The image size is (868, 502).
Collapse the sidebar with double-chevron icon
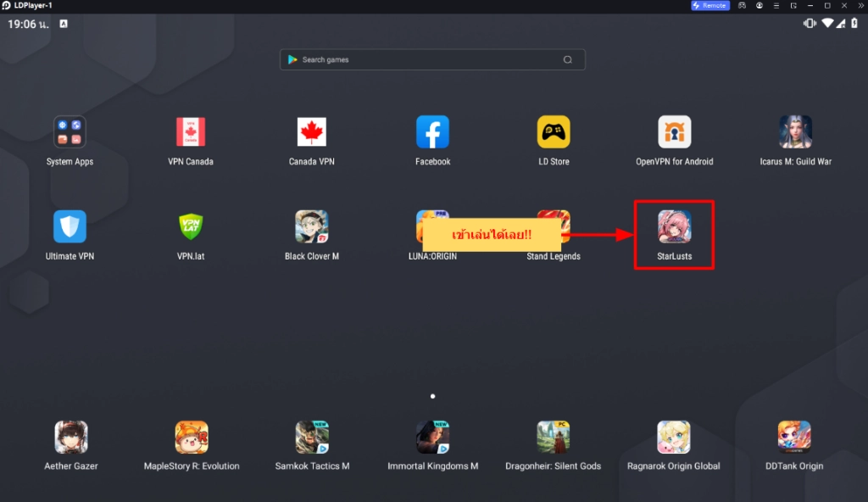click(x=861, y=6)
